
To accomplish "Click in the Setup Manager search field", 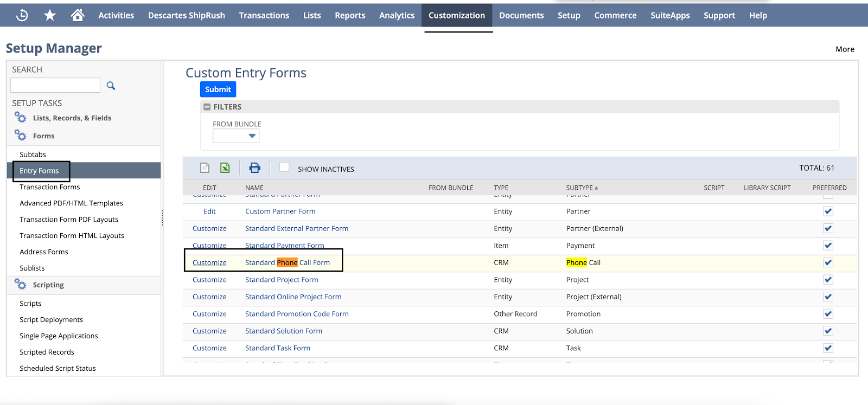I will pyautogui.click(x=55, y=85).
